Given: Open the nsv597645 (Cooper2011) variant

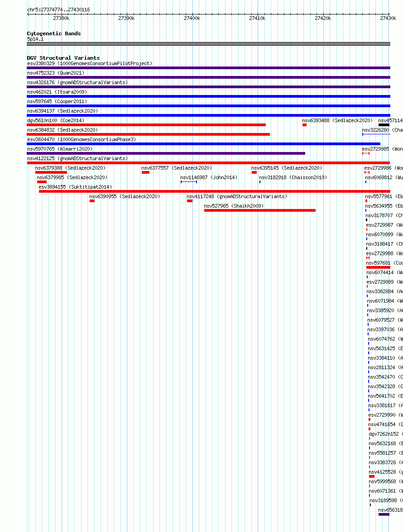Looking at the screenshot, I should pos(57,101).
